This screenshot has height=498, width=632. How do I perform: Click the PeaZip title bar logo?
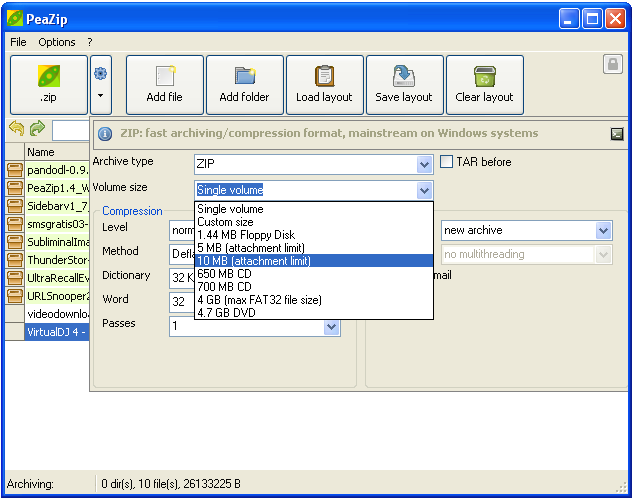15,19
